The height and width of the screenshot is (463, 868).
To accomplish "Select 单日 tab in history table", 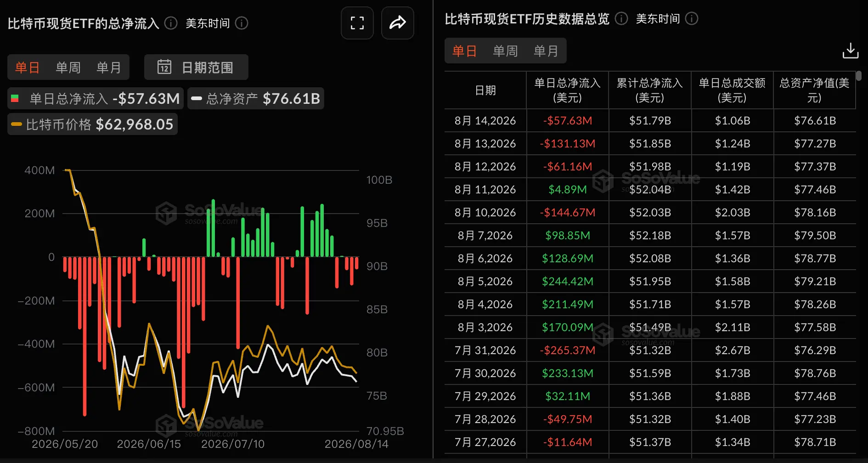I will pos(464,51).
